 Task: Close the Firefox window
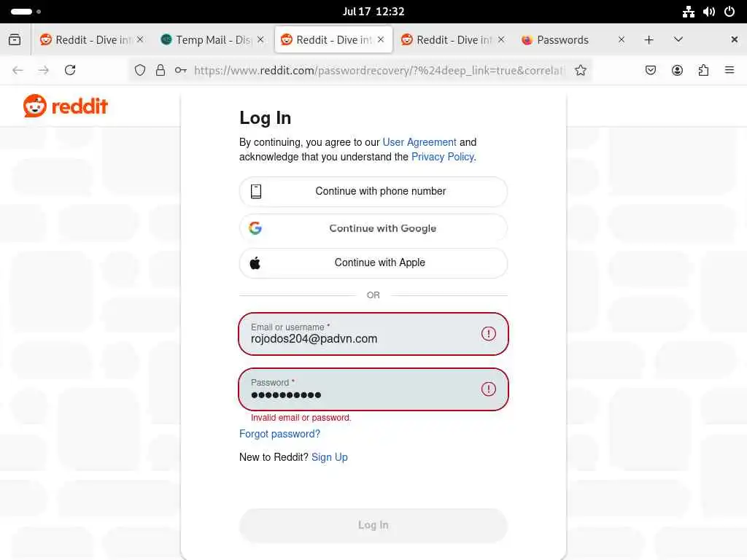tap(734, 40)
